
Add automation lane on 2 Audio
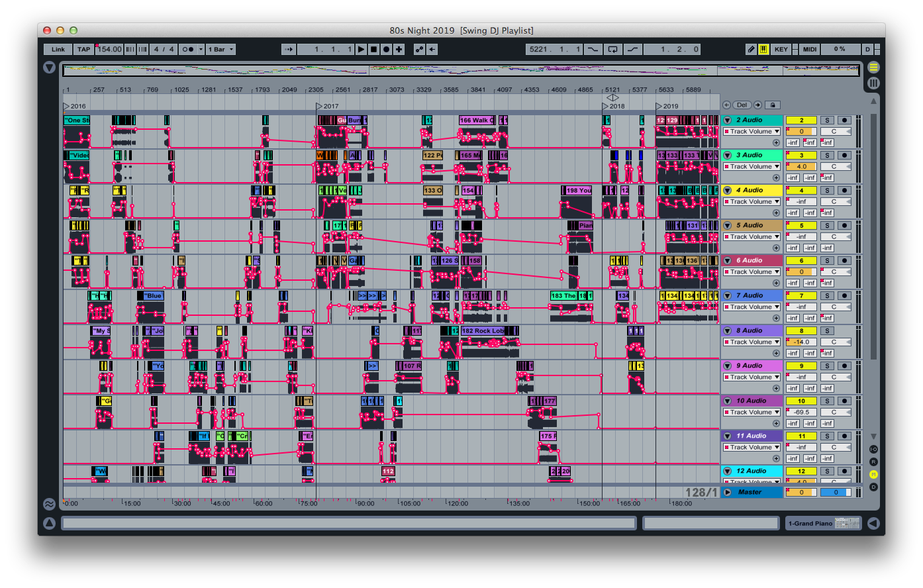click(776, 142)
